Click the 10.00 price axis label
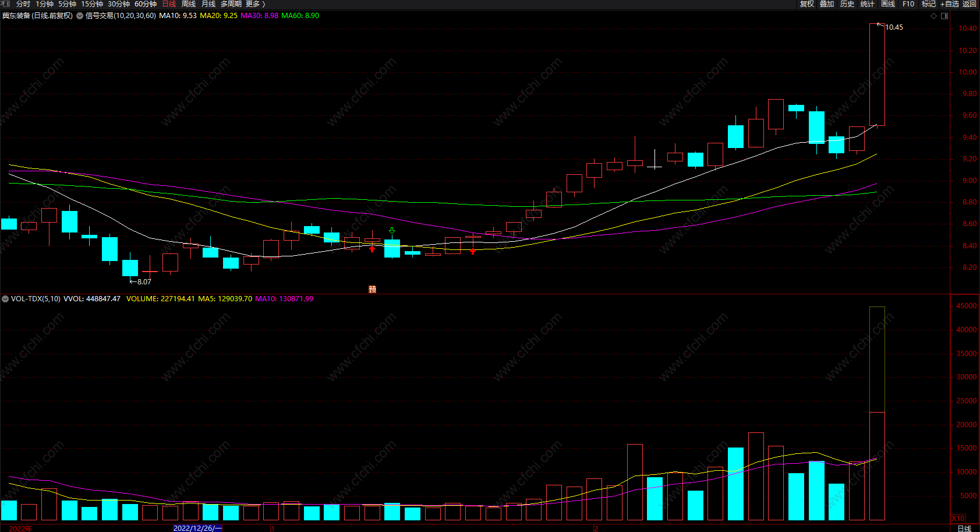 click(968, 72)
